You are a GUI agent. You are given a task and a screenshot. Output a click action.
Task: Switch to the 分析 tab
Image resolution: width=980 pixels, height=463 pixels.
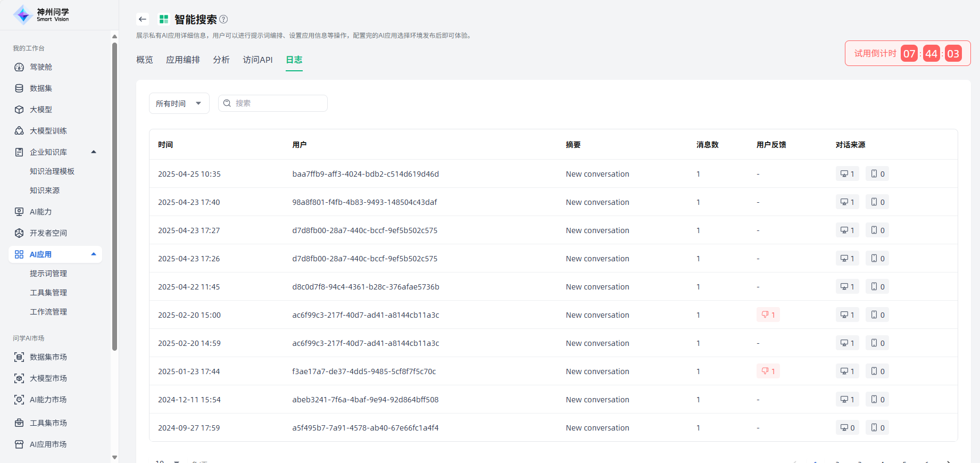point(221,60)
